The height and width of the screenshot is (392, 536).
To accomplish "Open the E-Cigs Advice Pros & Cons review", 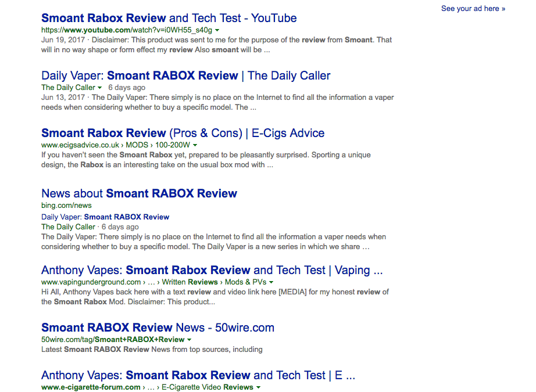I will point(183,133).
